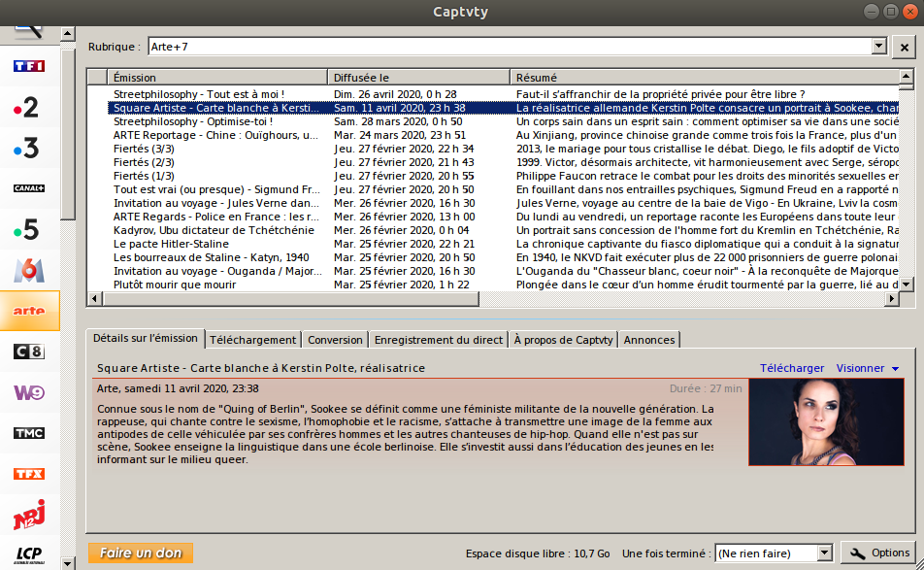Click the horizontal scrollbar thumb of the program list
The image size is (924, 570).
coord(290,299)
